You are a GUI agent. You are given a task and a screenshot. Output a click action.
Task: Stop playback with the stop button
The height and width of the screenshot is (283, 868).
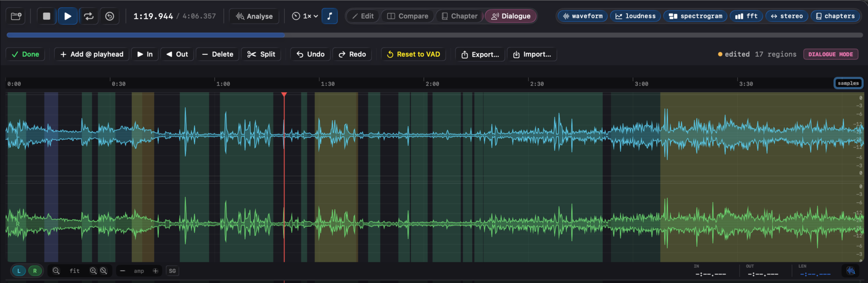point(46,16)
